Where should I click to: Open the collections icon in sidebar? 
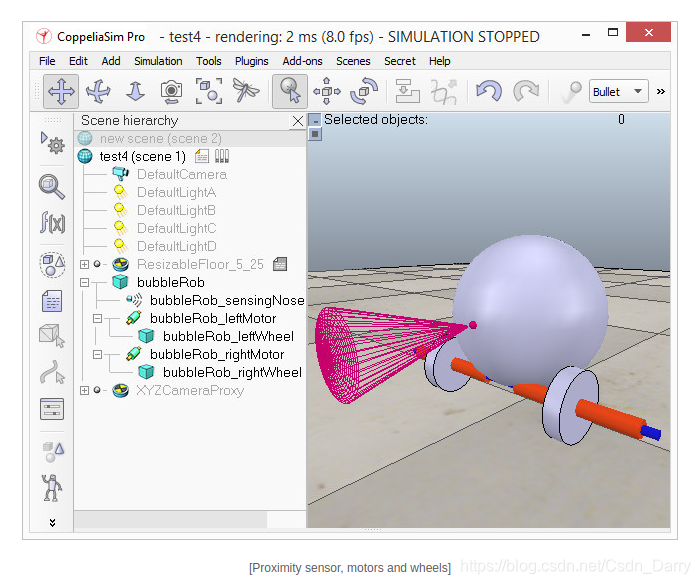[x=53, y=265]
